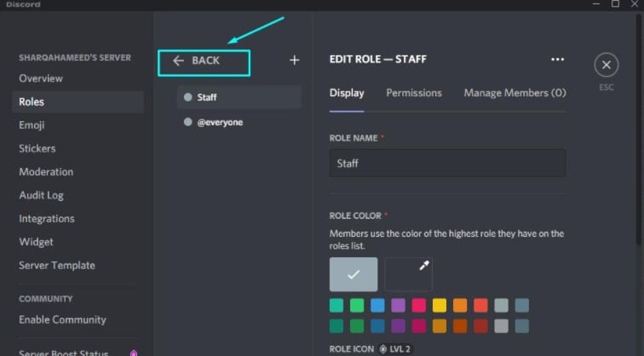Open the Display tab
The height and width of the screenshot is (356, 644).
click(x=347, y=93)
